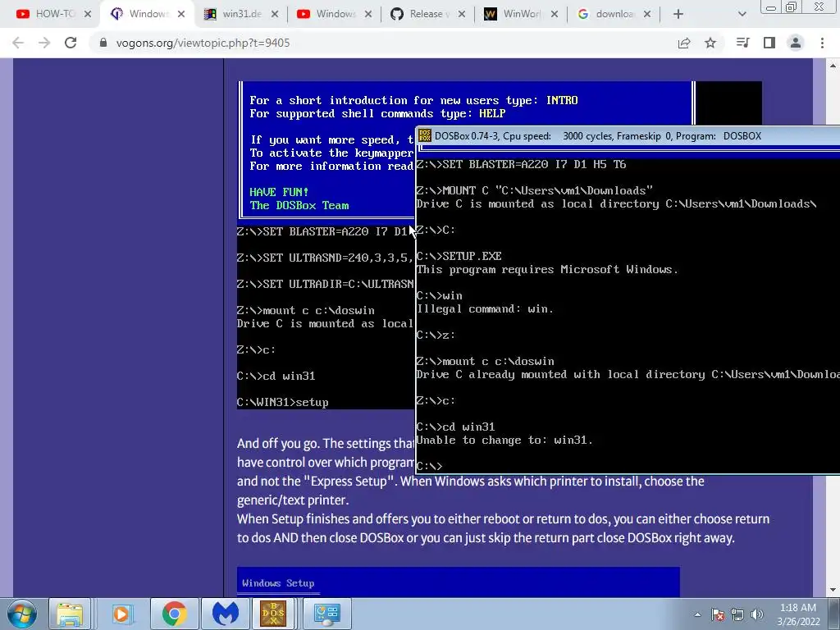Open the WinWorld tab
840x630 pixels.
tap(513, 14)
